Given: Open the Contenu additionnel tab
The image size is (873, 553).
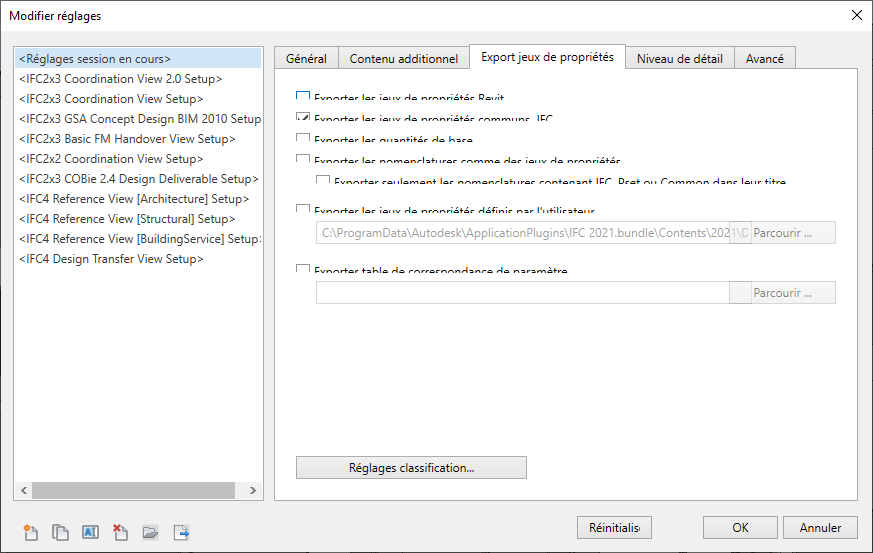Looking at the screenshot, I should point(404,58).
